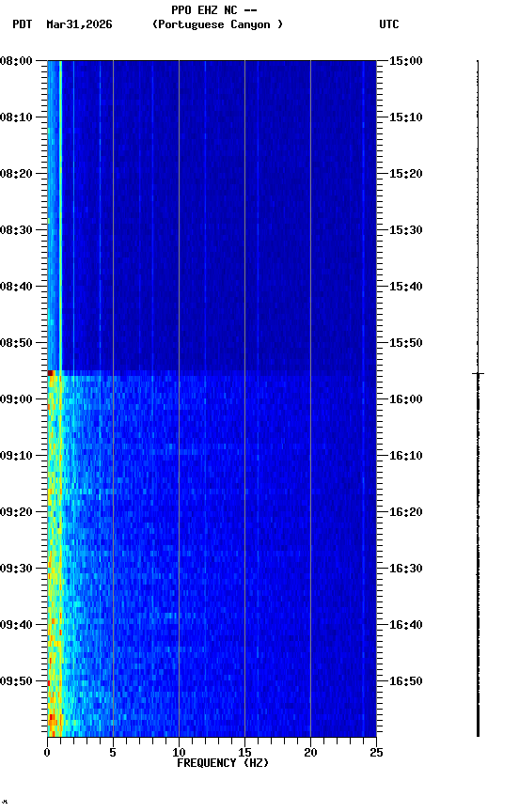The height and width of the screenshot is (812, 519).
Task: Click the 0 Hz frequency axis label
Action: (x=47, y=753)
